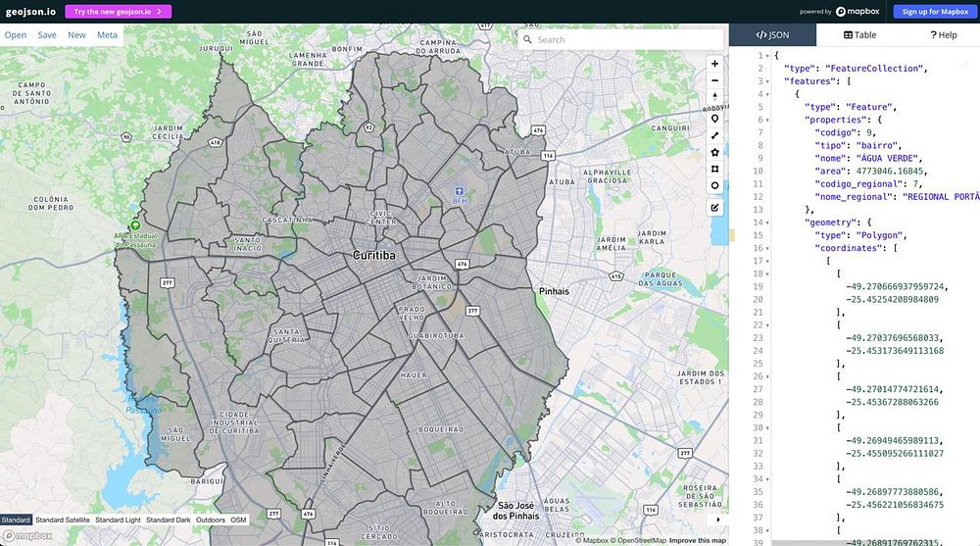The image size is (980, 546).
Task: Click the "codigo": 9 line in the editor
Action: 845,132
